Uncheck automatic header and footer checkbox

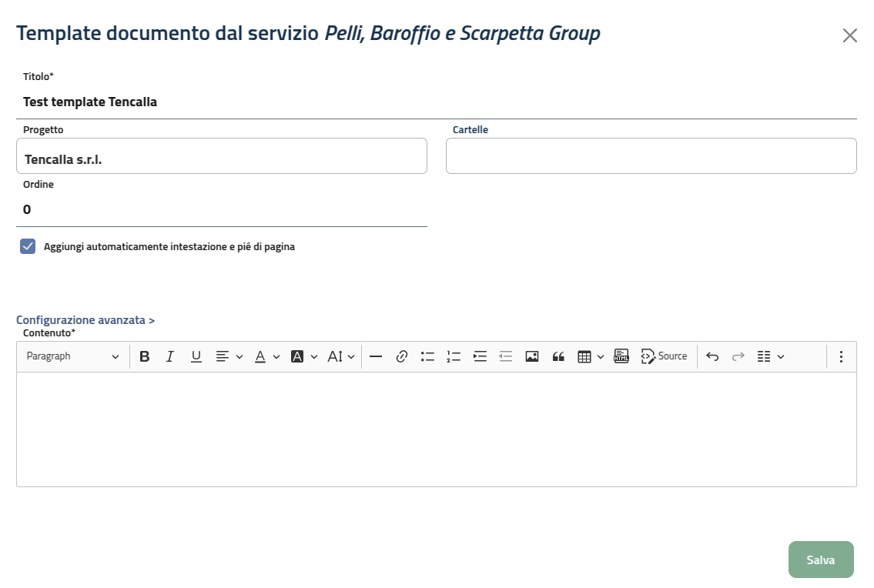pos(28,247)
